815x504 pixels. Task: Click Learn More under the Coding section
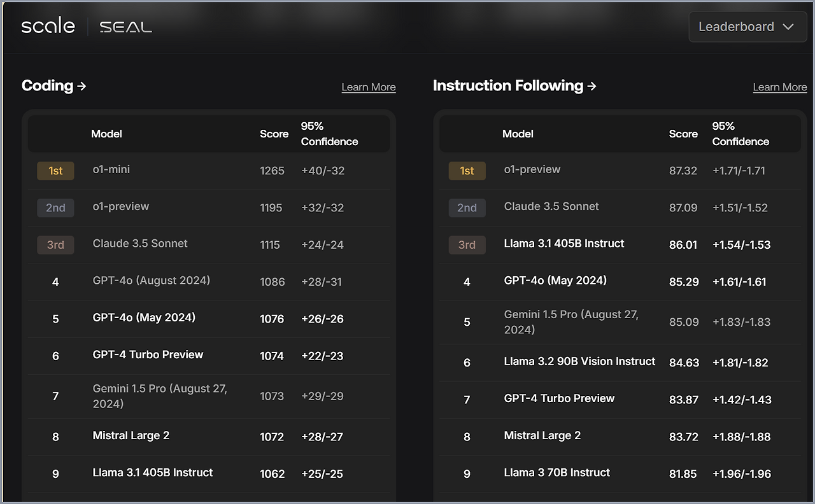pos(369,87)
